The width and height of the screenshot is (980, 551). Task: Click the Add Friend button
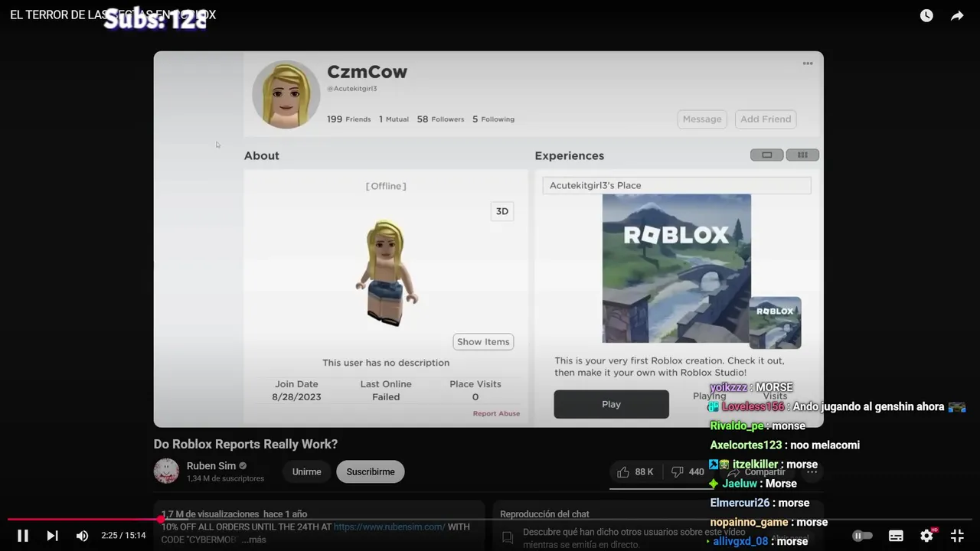pyautogui.click(x=766, y=119)
